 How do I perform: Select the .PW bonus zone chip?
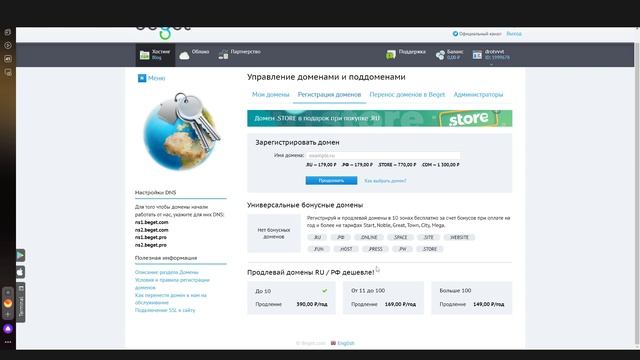(402, 249)
